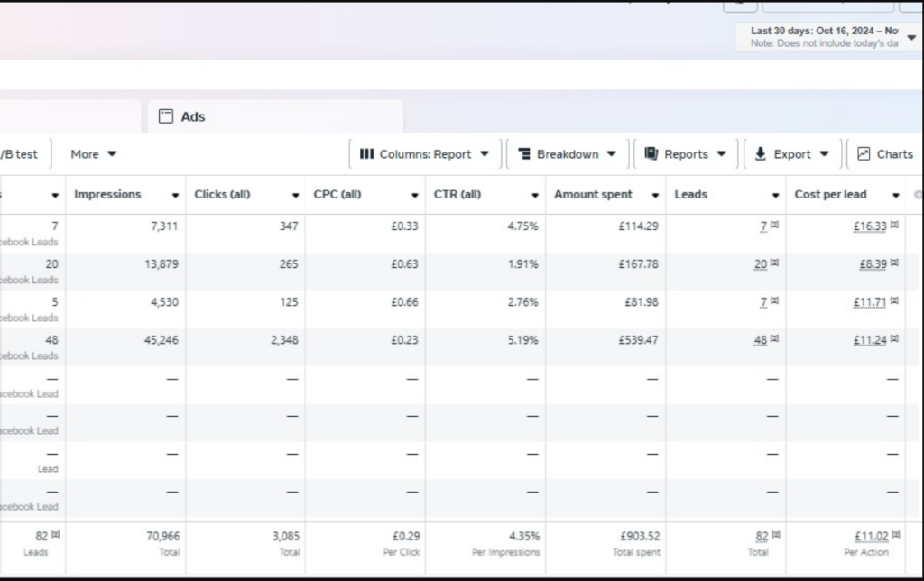The height and width of the screenshot is (581, 924).
Task: Expand the Amount spent column dropdown arrow
Action: pos(655,195)
